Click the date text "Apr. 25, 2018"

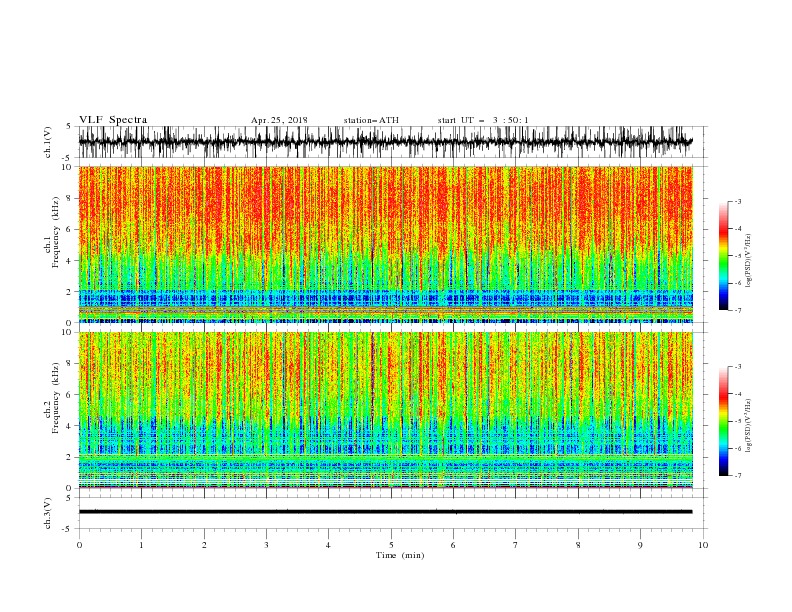(x=279, y=120)
